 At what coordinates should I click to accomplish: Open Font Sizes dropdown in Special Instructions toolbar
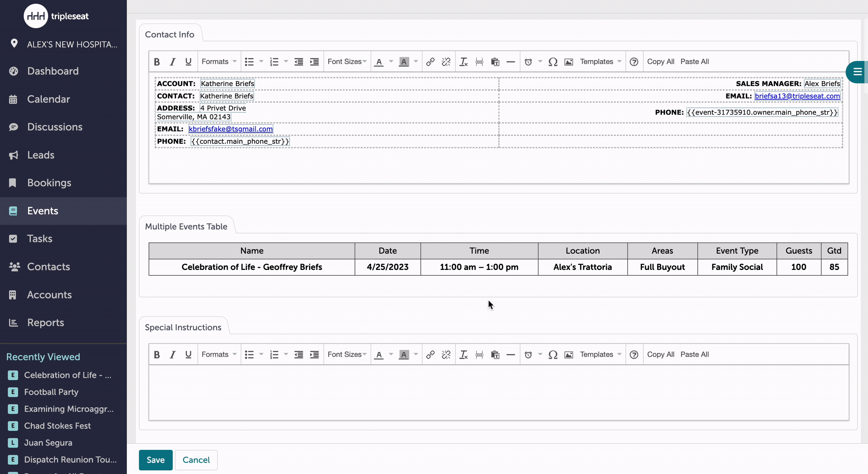pyautogui.click(x=347, y=355)
